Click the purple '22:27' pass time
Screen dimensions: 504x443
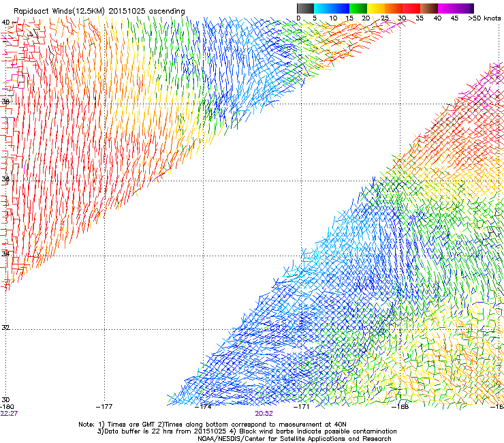[9, 414]
